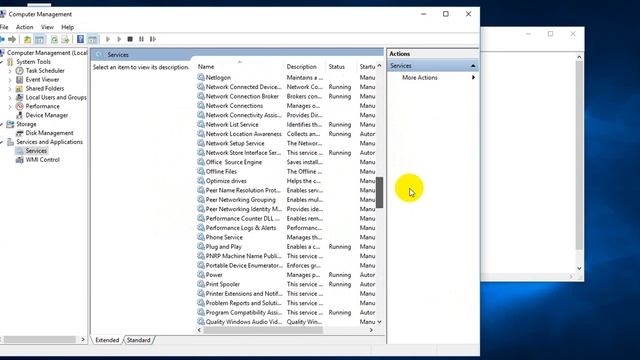The image size is (640, 360).
Task: Click scroll-down arrow in the background window
Action: coord(579,269)
